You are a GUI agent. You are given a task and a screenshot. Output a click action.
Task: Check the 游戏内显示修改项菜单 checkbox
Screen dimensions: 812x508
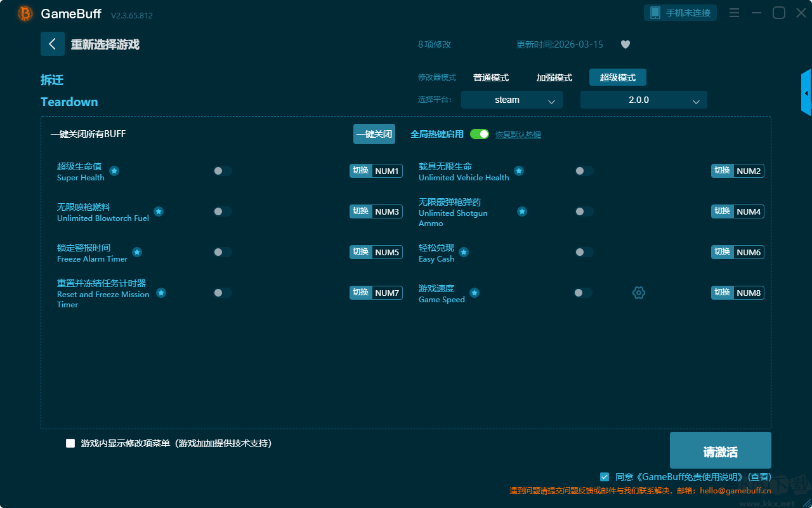tap(70, 443)
